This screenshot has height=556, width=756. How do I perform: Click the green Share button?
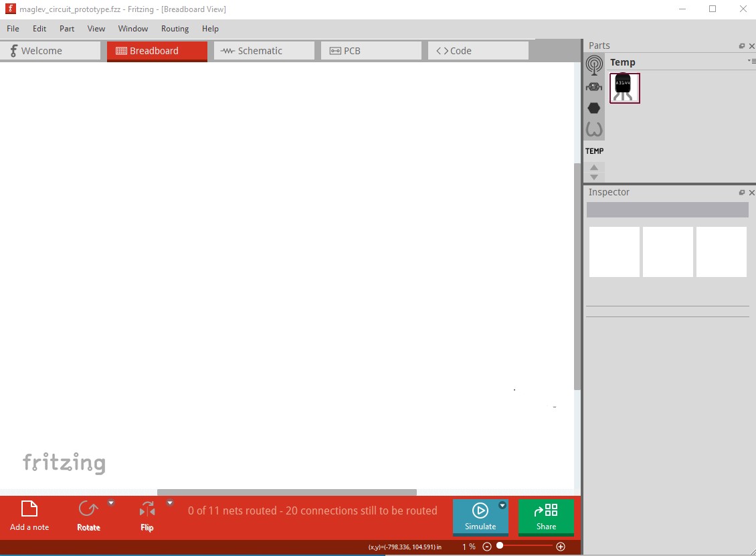tap(546, 517)
